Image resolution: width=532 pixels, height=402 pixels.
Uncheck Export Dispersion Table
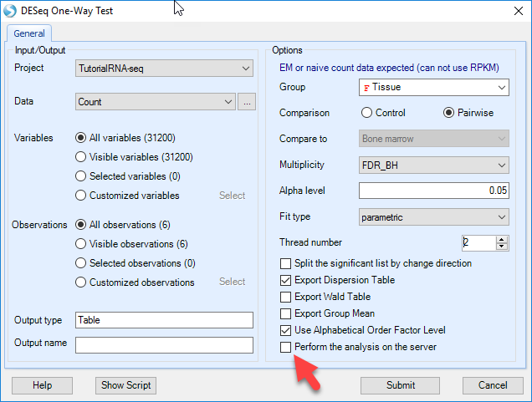pyautogui.click(x=286, y=280)
